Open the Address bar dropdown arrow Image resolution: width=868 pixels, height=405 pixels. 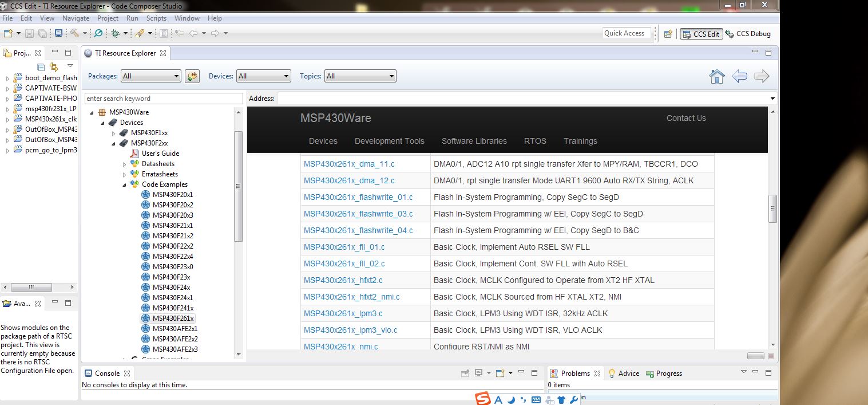(772, 99)
